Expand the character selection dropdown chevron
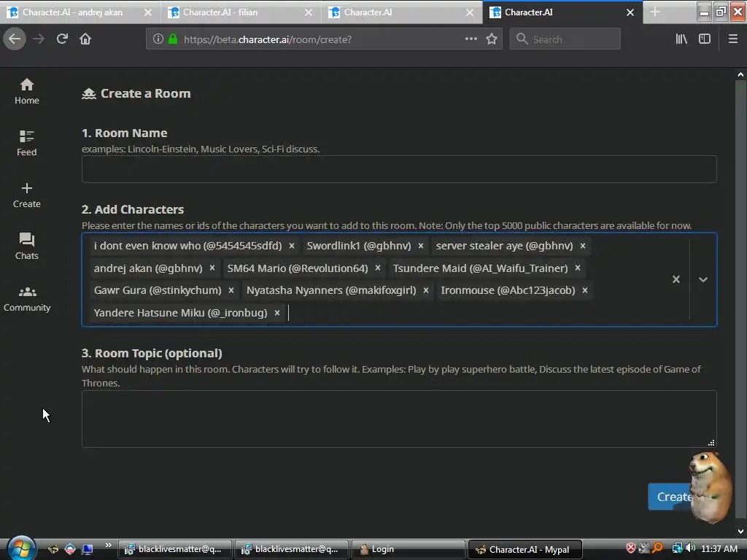The width and height of the screenshot is (747, 560). [x=703, y=279]
